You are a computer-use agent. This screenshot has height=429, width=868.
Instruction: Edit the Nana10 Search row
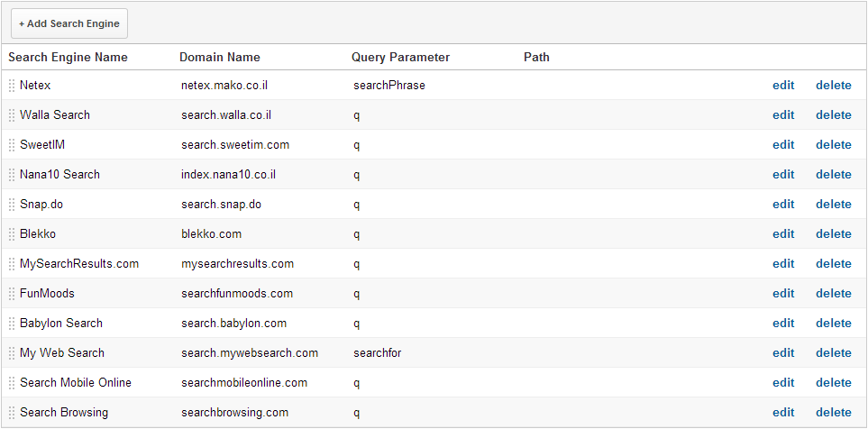[783, 175]
